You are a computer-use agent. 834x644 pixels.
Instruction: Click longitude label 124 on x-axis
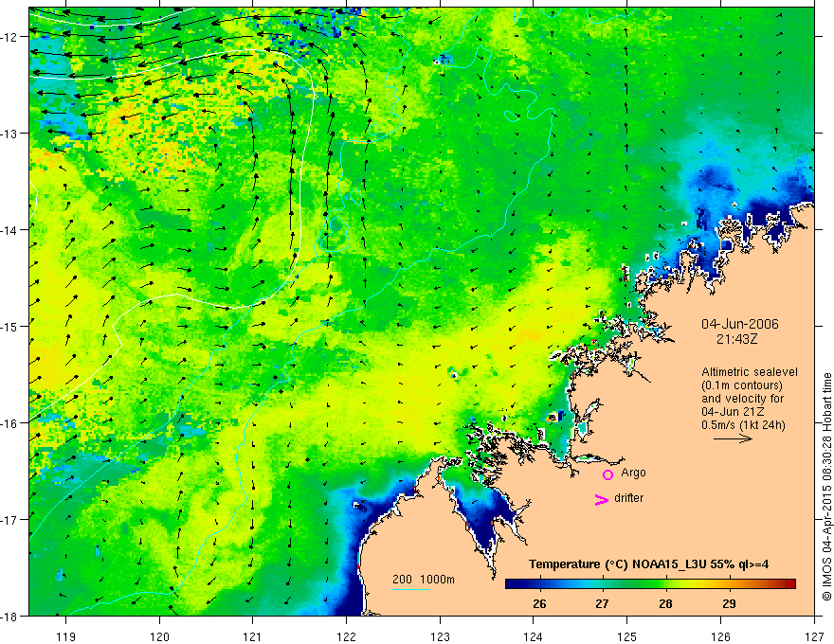click(x=534, y=636)
